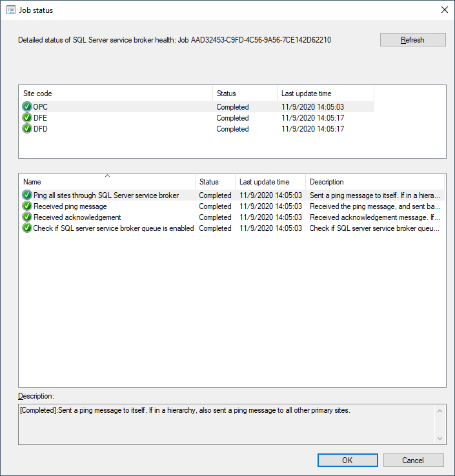455x476 pixels.
Task: Select the DFD site row
Action: click(197, 129)
